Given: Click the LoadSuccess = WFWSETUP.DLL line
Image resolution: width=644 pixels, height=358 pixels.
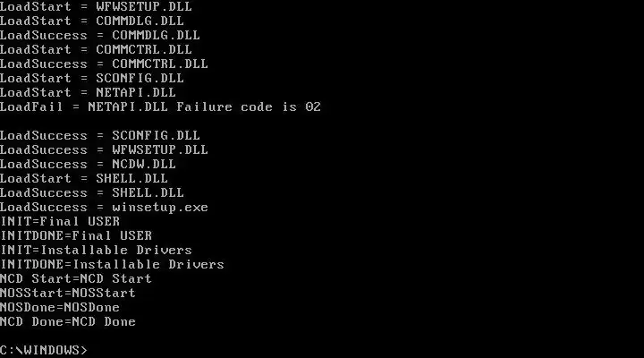Looking at the screenshot, I should click(x=104, y=149).
